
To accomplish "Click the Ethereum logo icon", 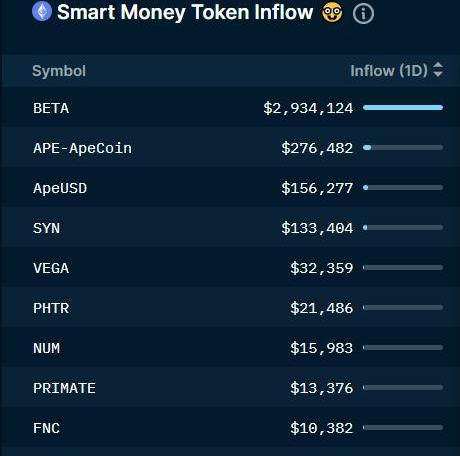I will pyautogui.click(x=42, y=11).
